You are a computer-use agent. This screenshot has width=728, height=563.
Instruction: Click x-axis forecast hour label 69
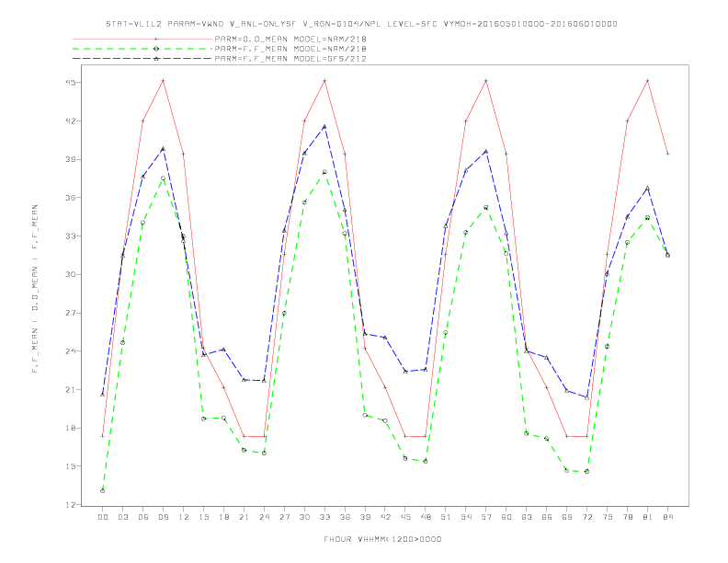pyautogui.click(x=567, y=517)
